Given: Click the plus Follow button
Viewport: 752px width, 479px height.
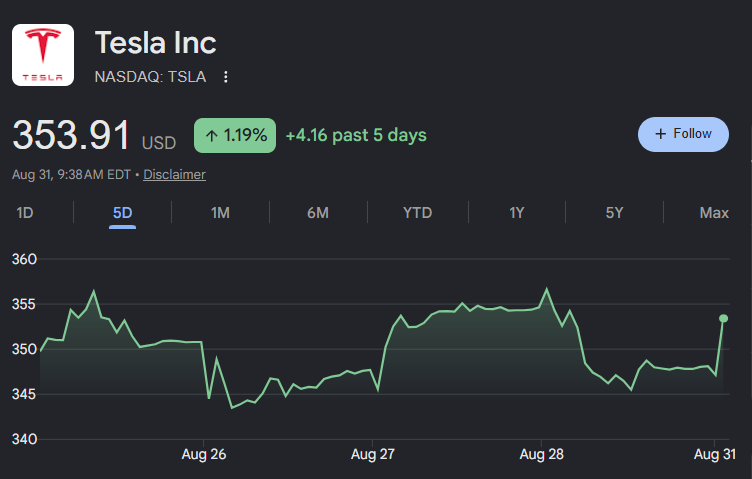Looking at the screenshot, I should click(683, 134).
